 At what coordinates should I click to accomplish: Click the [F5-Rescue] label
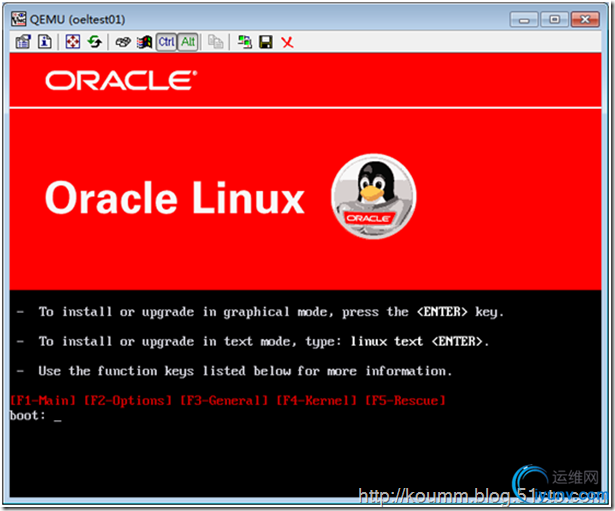point(406,400)
